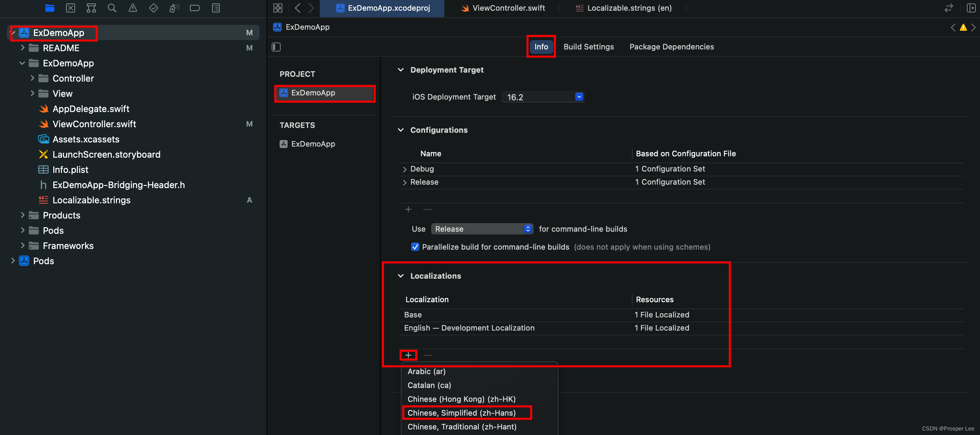This screenshot has width=980, height=435.
Task: Collapse the Deployment Target section
Action: [401, 70]
